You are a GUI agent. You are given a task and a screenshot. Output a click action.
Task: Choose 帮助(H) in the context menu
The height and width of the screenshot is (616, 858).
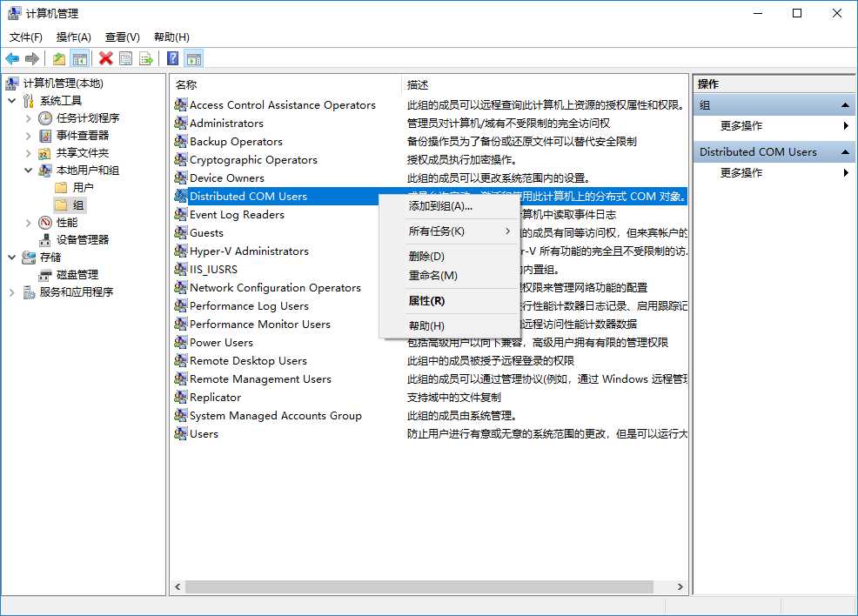[x=449, y=326]
